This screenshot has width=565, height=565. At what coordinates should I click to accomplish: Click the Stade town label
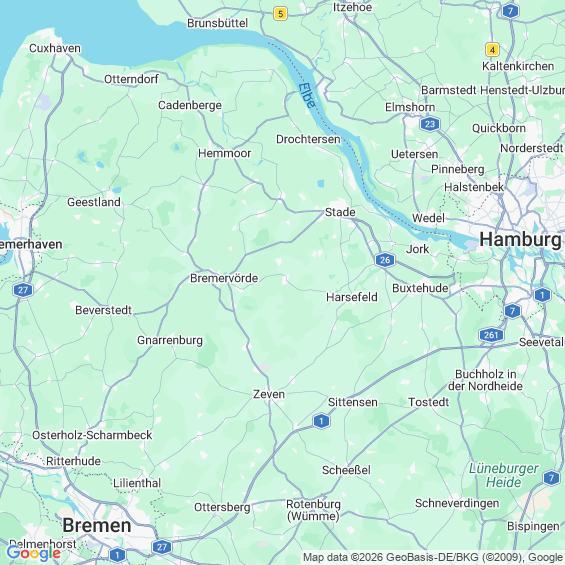click(x=340, y=212)
